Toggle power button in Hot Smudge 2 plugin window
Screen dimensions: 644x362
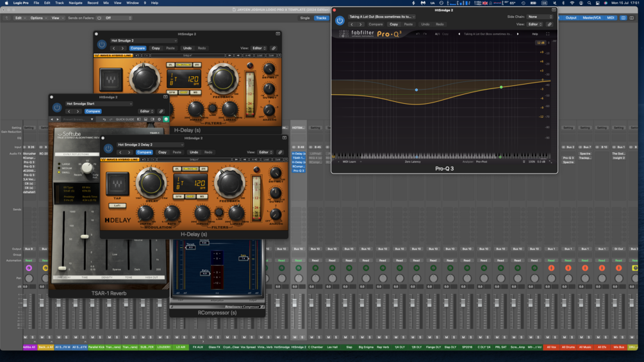coord(101,44)
